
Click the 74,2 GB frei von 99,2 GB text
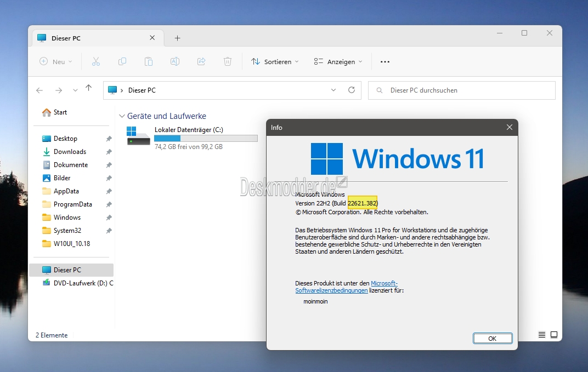pos(189,147)
